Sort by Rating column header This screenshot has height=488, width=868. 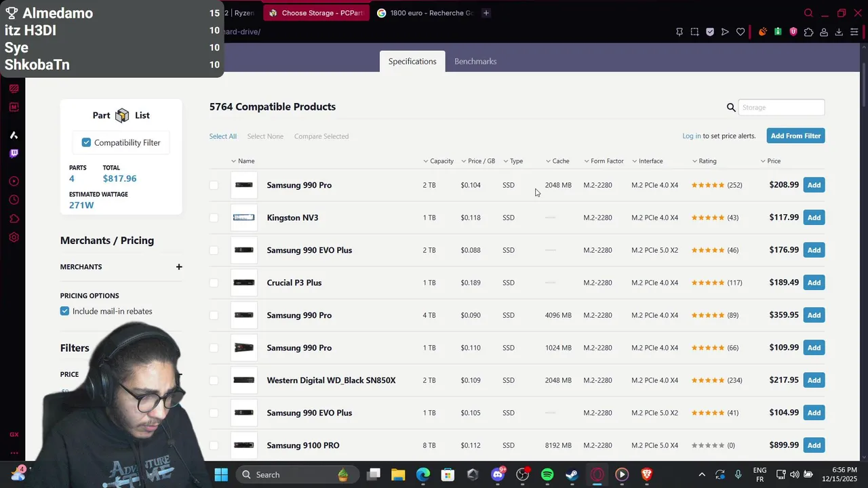tap(704, 161)
